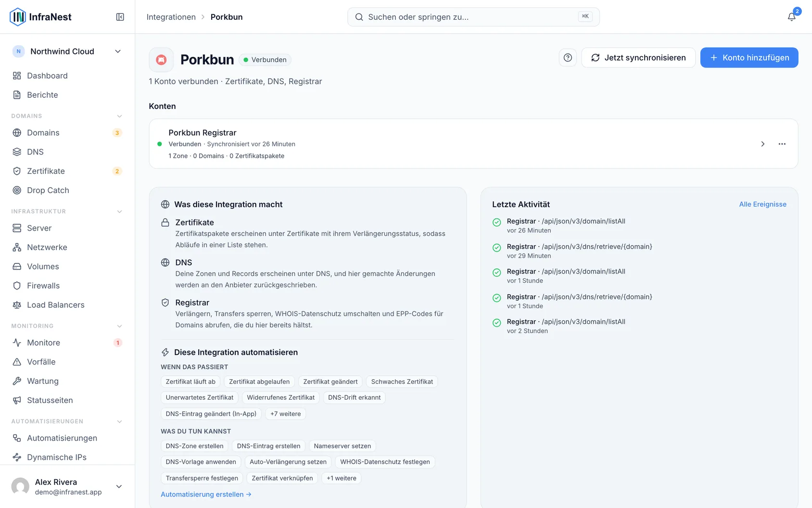Click the Dynamische IPs icon
The height and width of the screenshot is (508, 812).
pos(17,457)
